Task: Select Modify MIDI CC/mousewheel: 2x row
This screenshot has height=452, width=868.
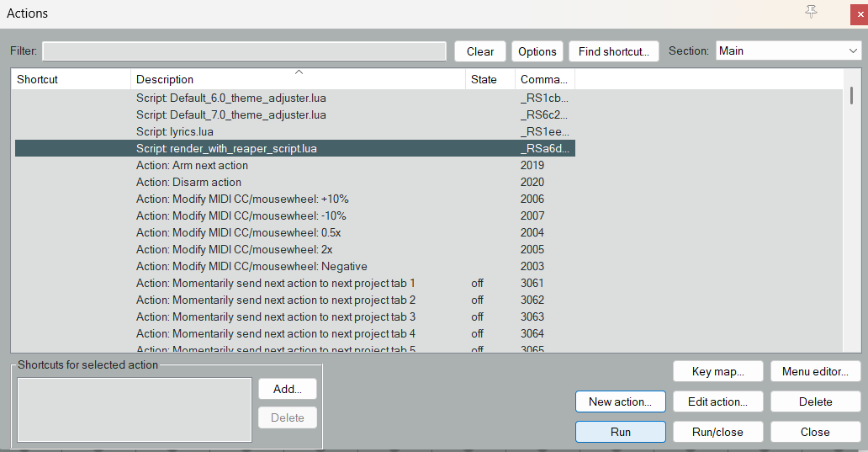Action: coord(294,249)
